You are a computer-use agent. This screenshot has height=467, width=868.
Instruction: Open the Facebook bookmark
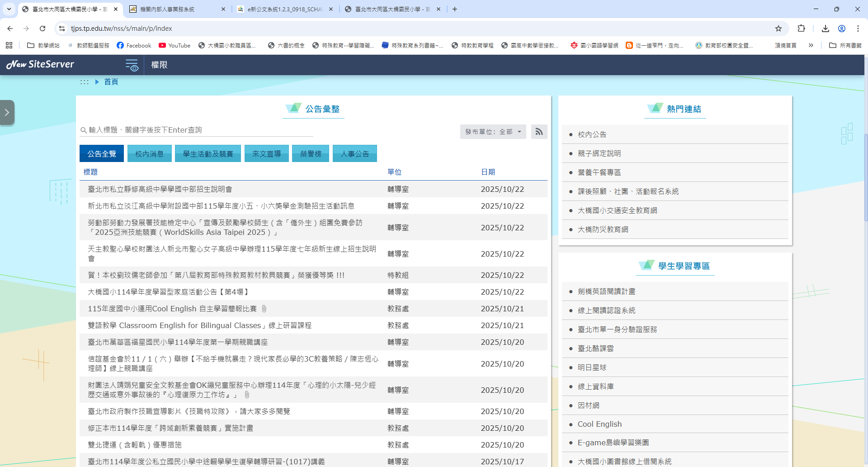click(134, 45)
